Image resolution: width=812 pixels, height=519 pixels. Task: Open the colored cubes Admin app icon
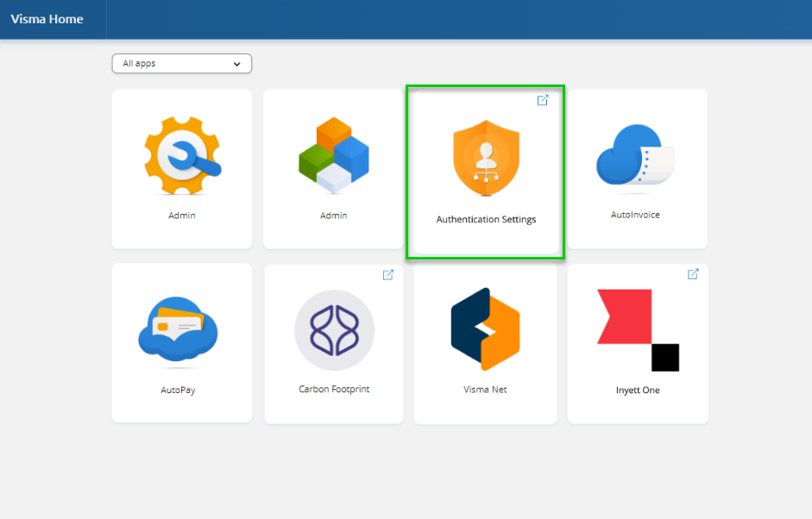[x=334, y=155]
